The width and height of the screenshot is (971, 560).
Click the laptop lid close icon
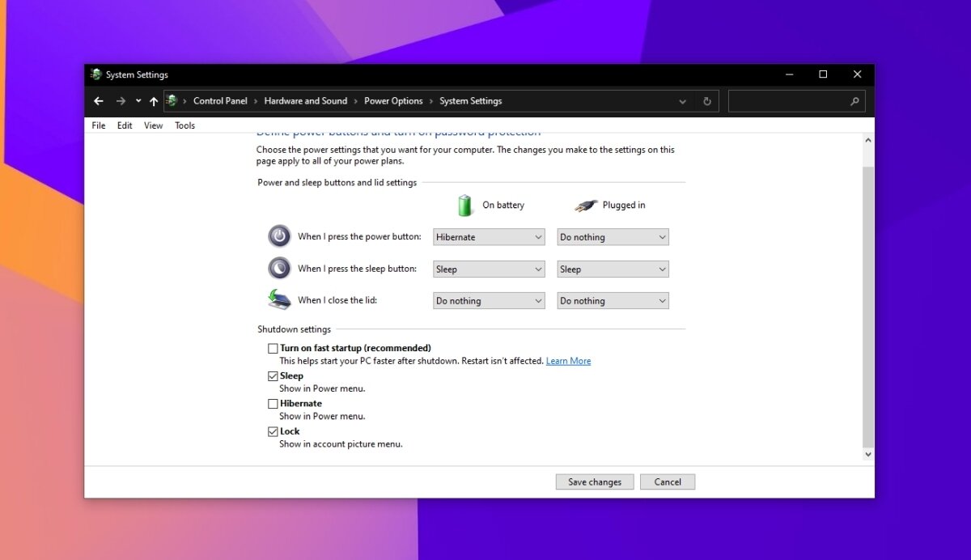point(279,299)
